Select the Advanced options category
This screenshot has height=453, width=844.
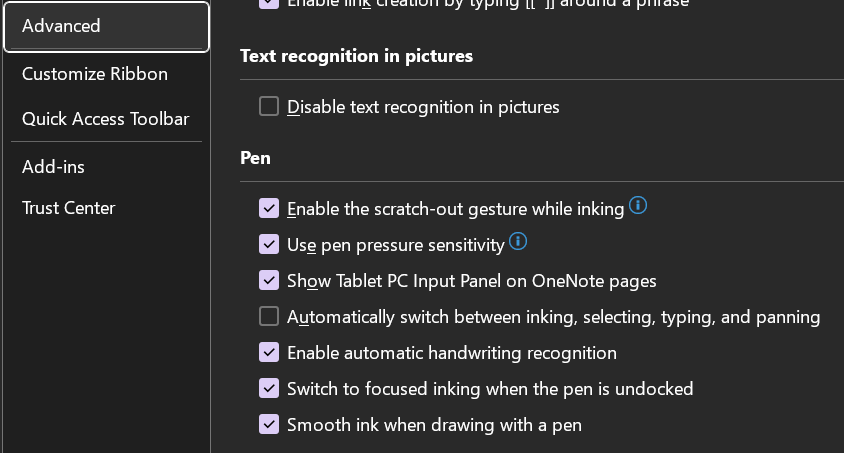106,26
